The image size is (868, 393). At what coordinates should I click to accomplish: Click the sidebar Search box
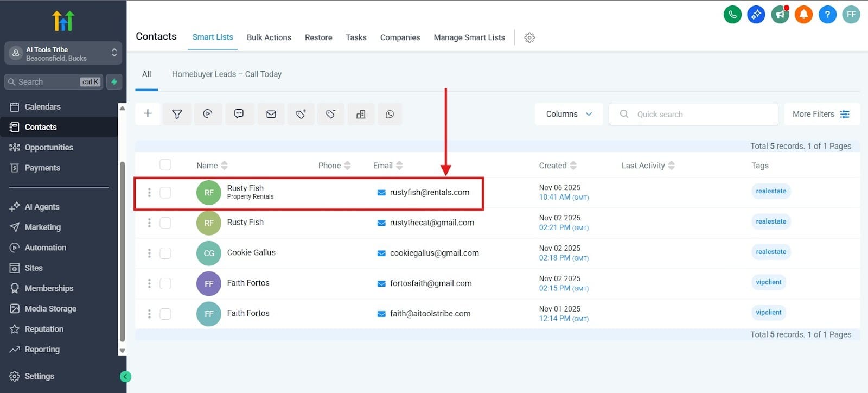54,82
